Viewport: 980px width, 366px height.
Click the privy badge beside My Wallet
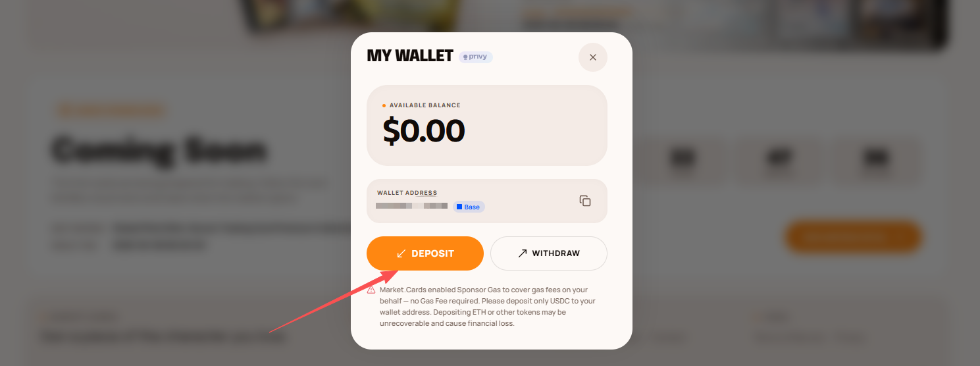tap(475, 57)
